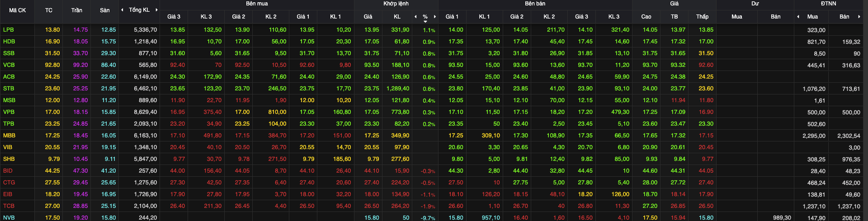Open the VIB ticker symbol
The height and width of the screenshot is (221, 868).
tap(8, 147)
